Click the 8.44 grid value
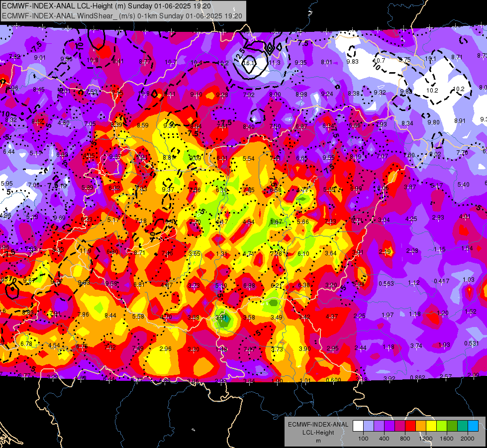The image size is (487, 448). (x=110, y=316)
